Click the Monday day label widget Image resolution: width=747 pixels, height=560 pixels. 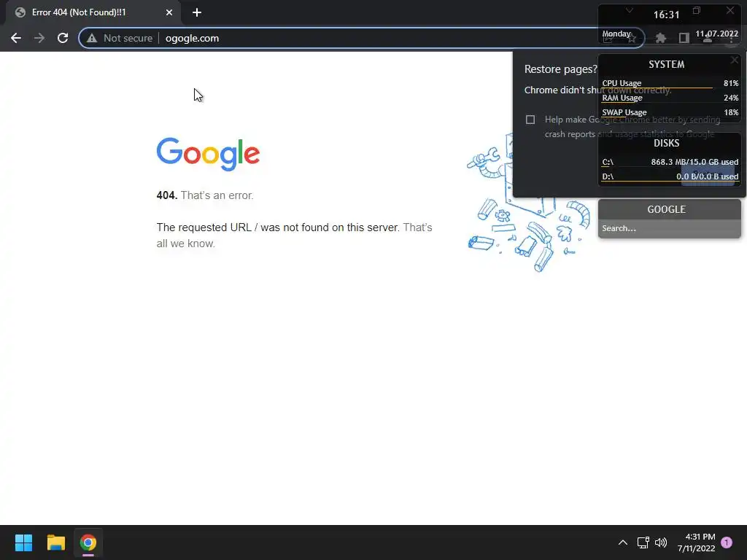pyautogui.click(x=616, y=34)
